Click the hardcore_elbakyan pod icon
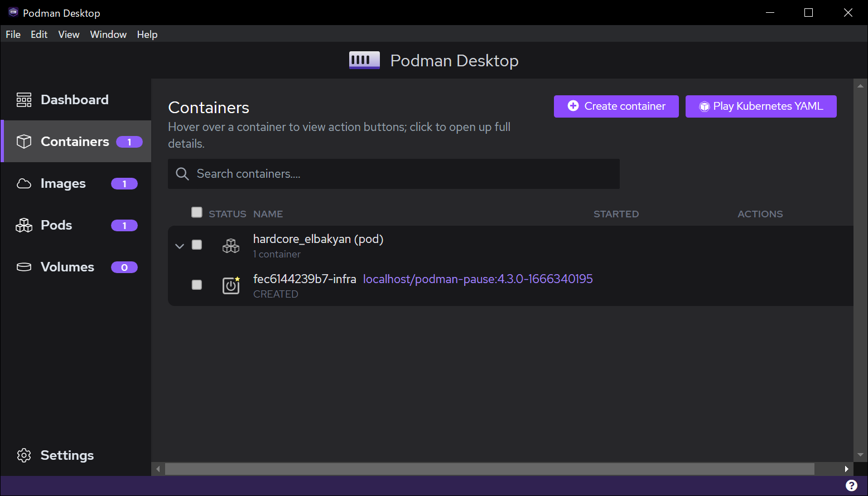Image resolution: width=868 pixels, height=496 pixels. [x=231, y=245]
